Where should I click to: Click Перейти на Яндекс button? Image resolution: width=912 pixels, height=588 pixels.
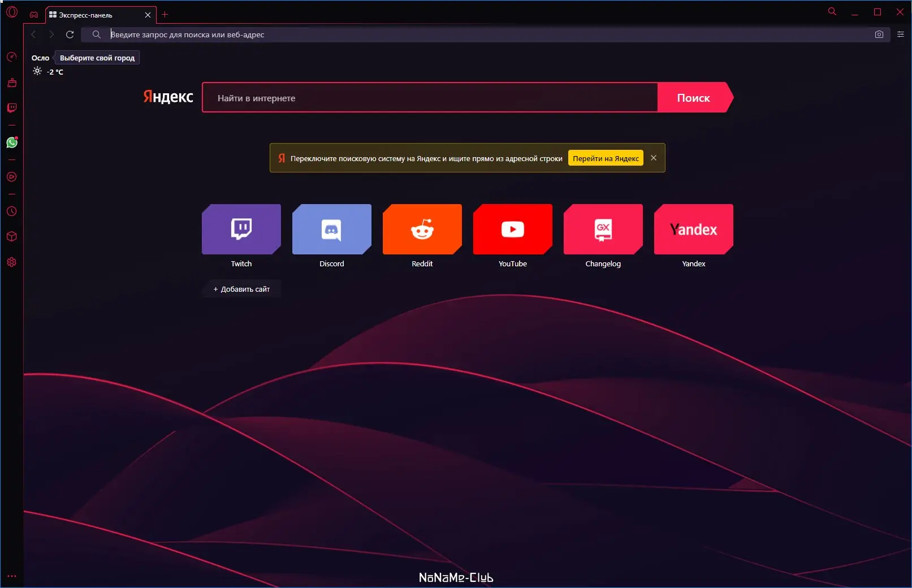coord(606,158)
